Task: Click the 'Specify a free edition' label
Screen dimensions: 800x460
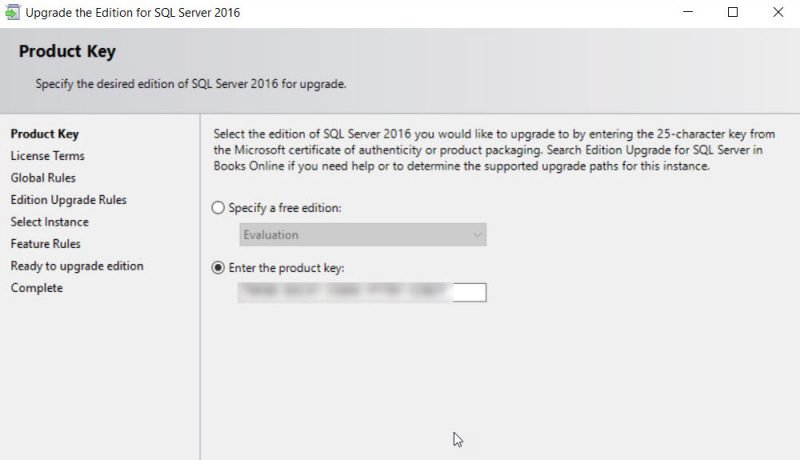Action: (x=285, y=208)
